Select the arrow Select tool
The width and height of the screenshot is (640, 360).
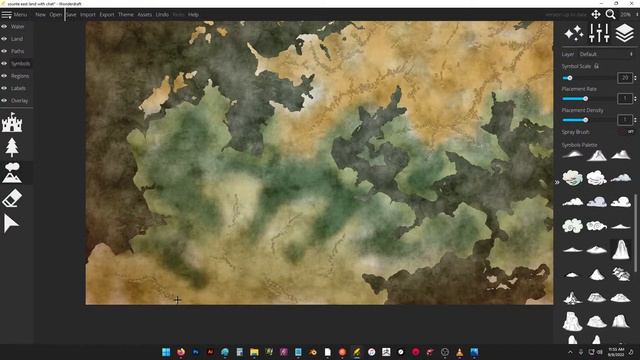pyautogui.click(x=11, y=223)
